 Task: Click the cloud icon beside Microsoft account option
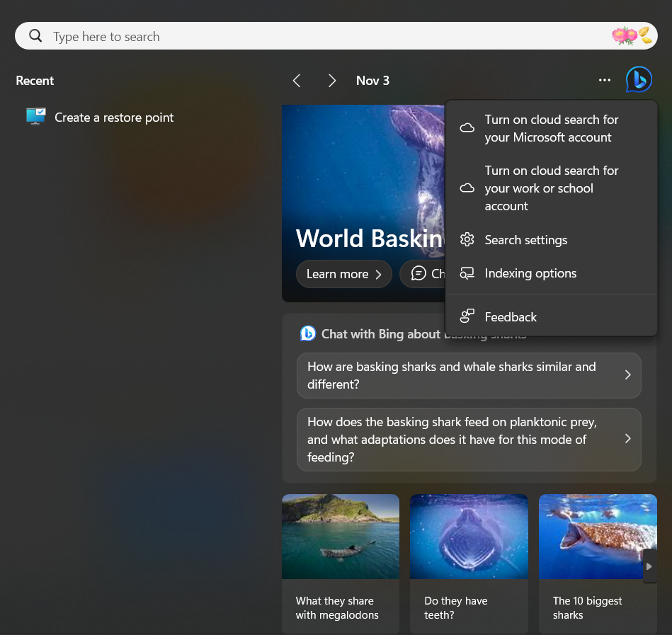467,127
